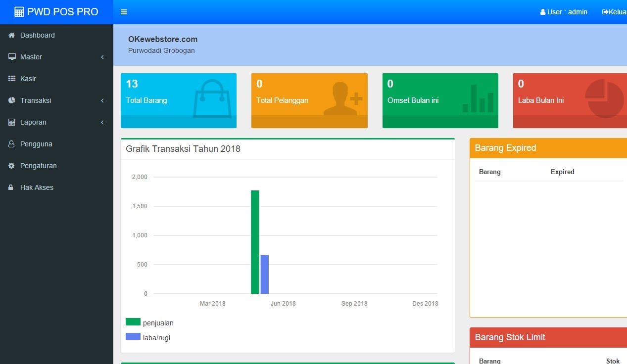Click the logout arrow icon by Keluar
The height and width of the screenshot is (364, 627).
click(605, 12)
